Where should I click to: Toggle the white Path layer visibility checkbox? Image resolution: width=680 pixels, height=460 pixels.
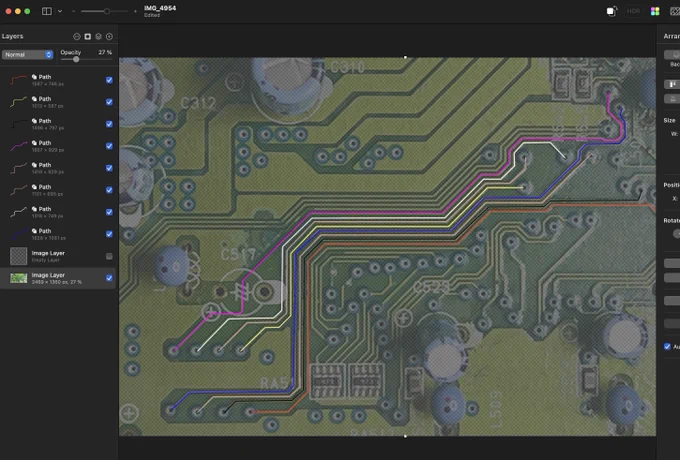coord(109,212)
